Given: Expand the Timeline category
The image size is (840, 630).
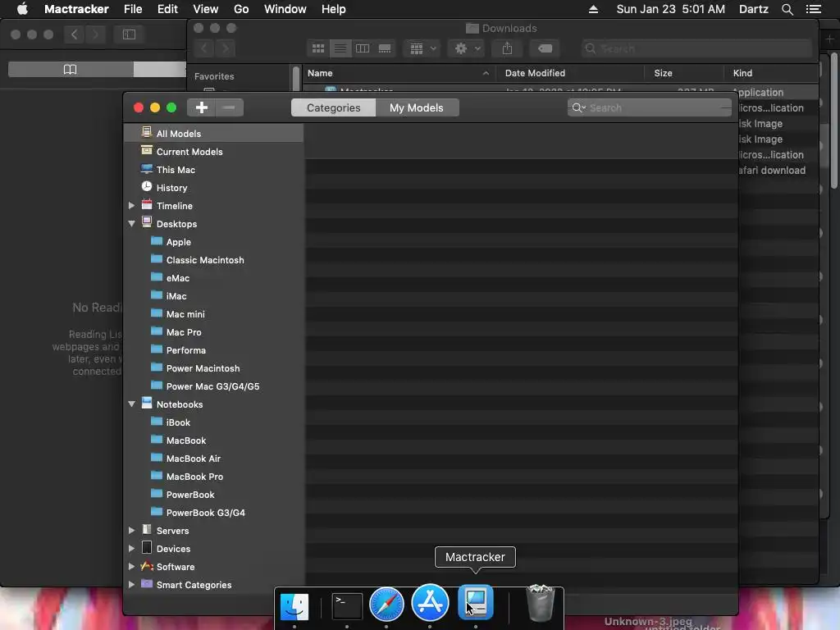Looking at the screenshot, I should 131,206.
